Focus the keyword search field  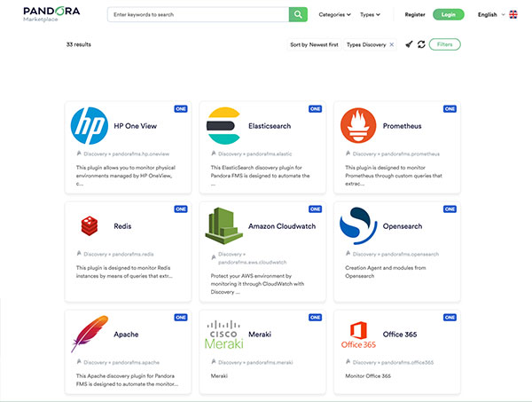click(x=198, y=14)
